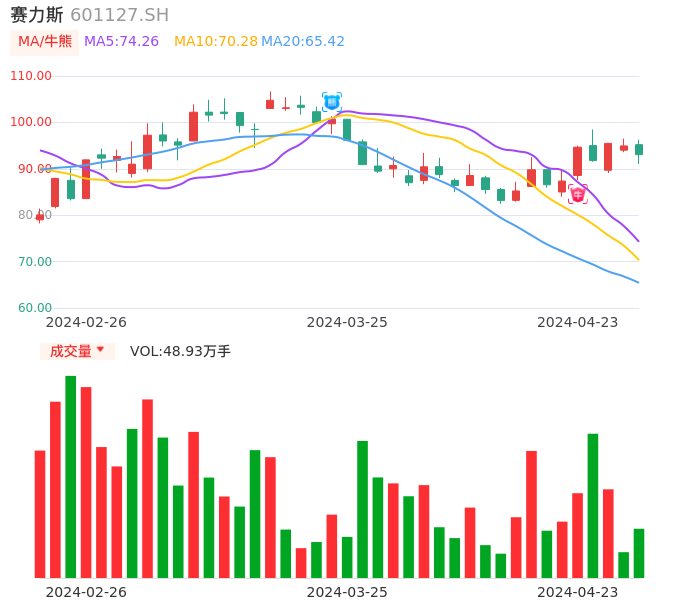686x606 pixels.
Task: Click the 110.00 price axis label
Action: [x=31, y=76]
